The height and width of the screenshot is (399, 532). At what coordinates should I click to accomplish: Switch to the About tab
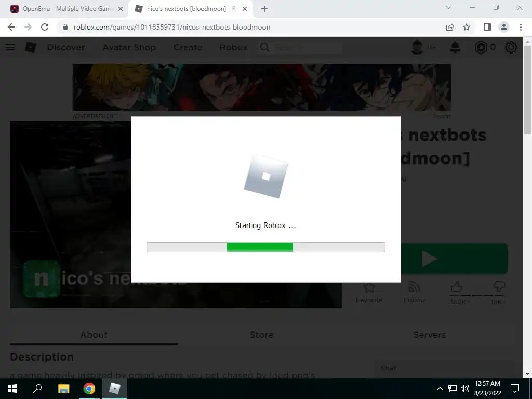click(x=94, y=335)
